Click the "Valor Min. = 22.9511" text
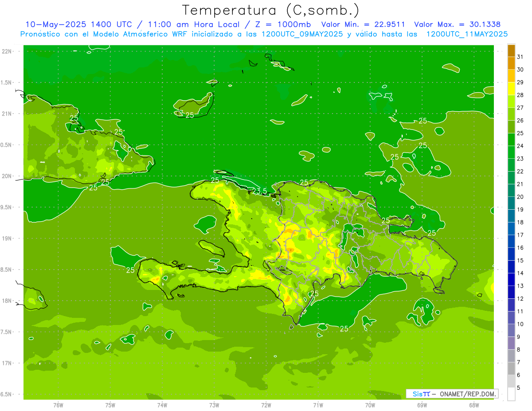Viewport: 532px width, 411px height. [362, 24]
